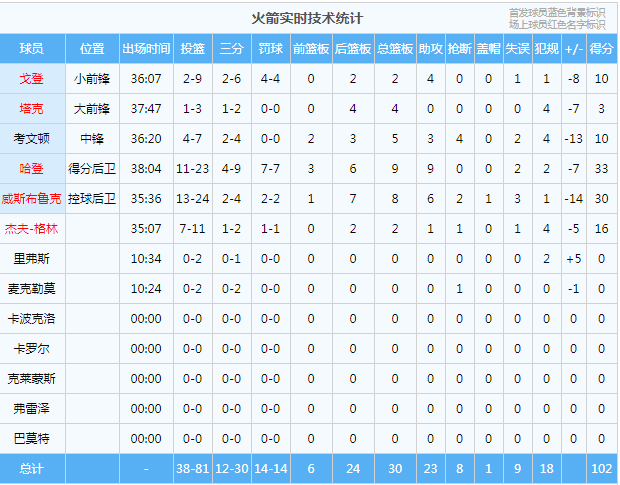The height and width of the screenshot is (485, 620).
Task: Click 杰夫-格林's minutes 35:07
Action: 146,228
